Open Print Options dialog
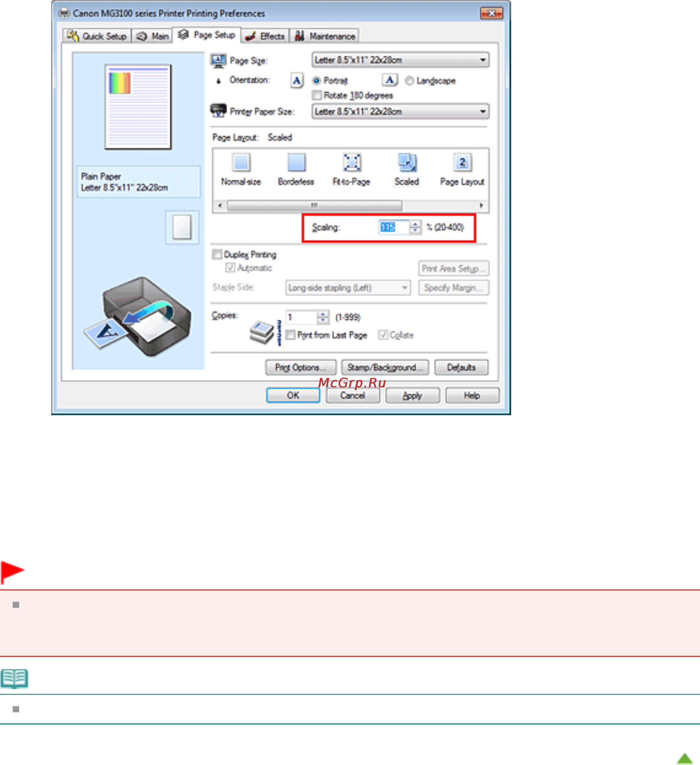Screen dimensions: 700x765 pos(301,367)
